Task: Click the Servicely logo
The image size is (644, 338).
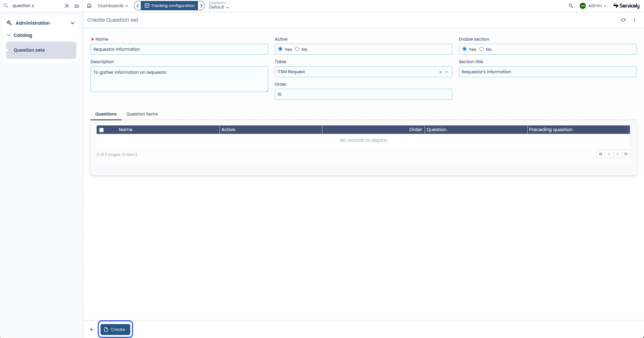Action: [x=627, y=6]
